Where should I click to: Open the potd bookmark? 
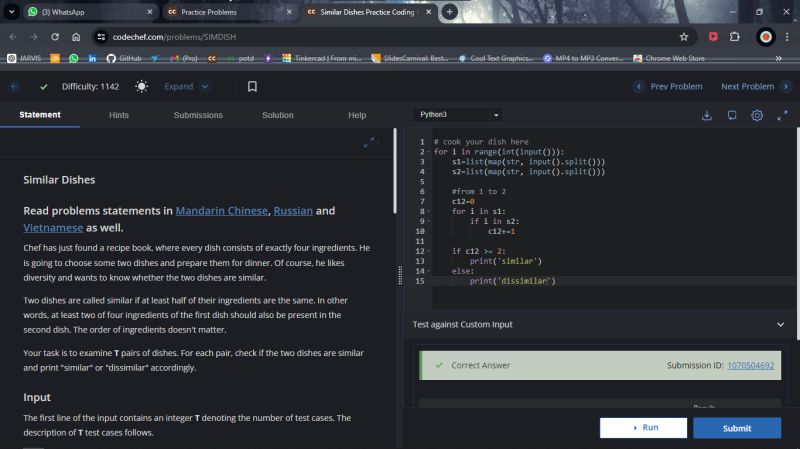click(x=240, y=58)
